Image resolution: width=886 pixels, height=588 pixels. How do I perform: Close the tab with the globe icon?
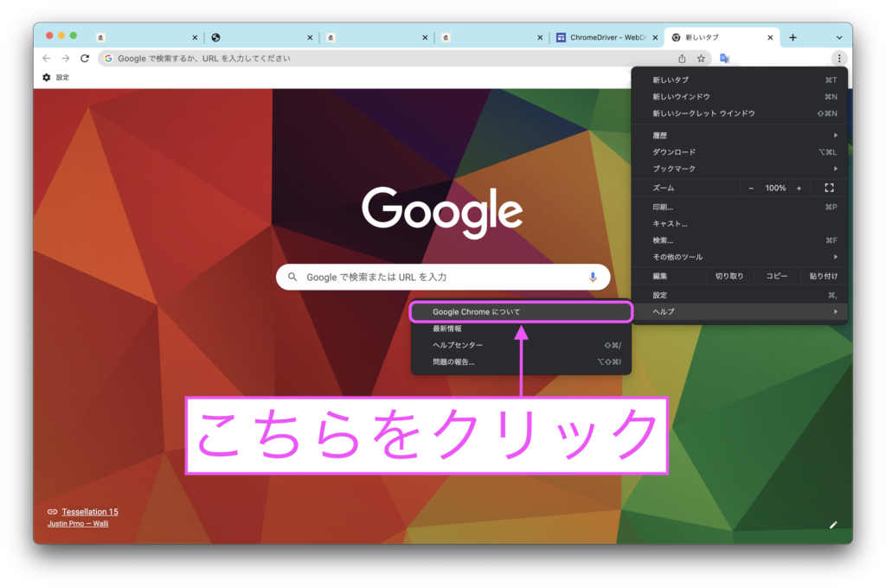[x=310, y=37]
